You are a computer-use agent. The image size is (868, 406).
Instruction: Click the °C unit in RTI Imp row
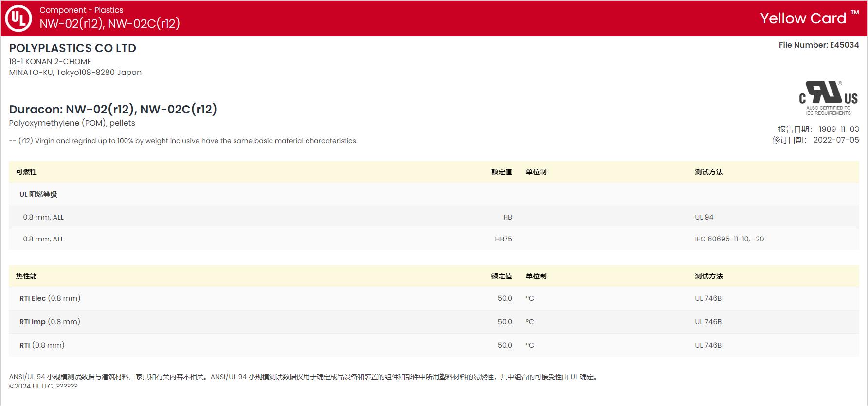point(530,322)
